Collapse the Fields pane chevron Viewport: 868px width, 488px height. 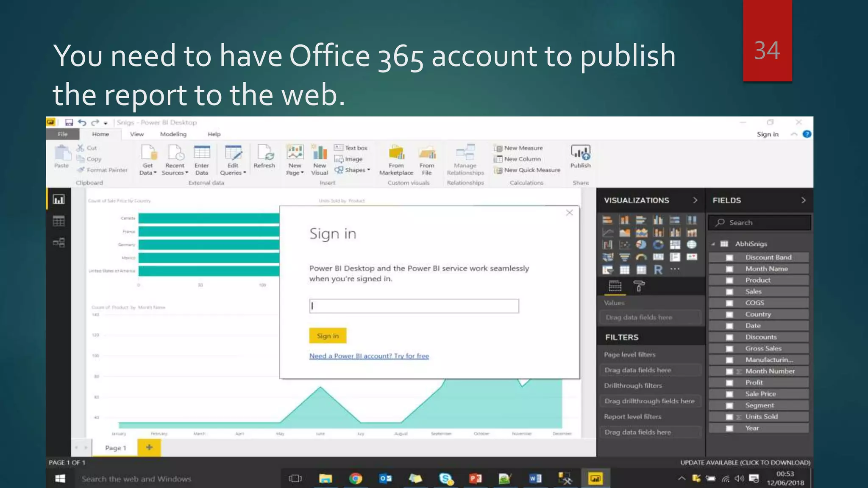(x=803, y=200)
